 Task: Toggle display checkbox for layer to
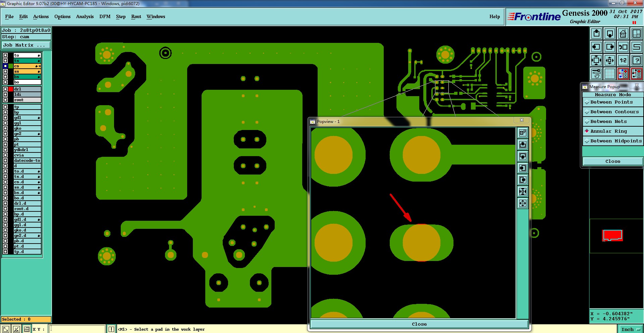5,55
